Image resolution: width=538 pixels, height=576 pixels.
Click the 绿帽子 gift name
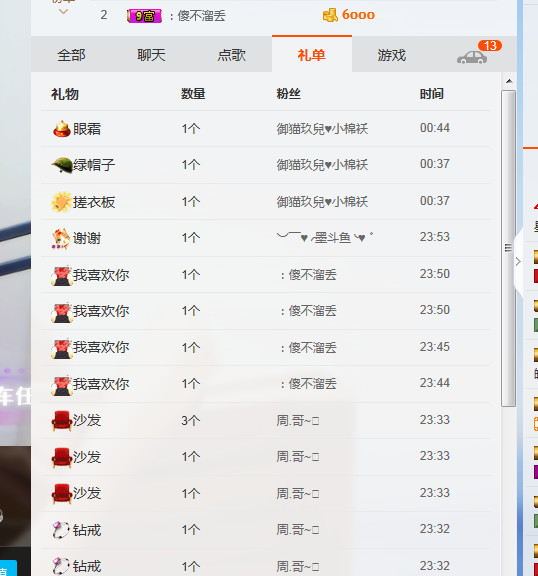[94, 165]
